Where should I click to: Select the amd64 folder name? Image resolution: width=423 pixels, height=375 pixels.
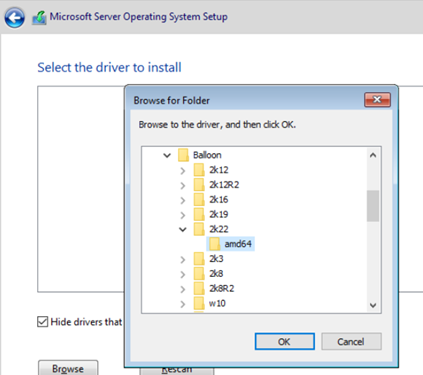point(238,244)
